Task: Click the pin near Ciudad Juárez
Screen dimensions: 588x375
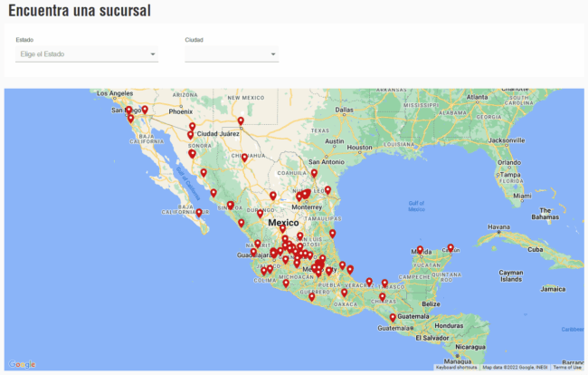Action: 192,127
